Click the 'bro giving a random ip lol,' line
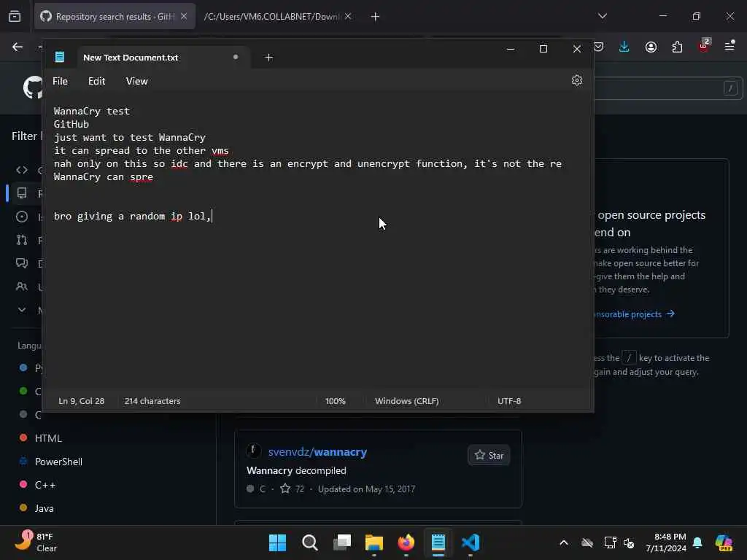The image size is (747, 560). (133, 216)
